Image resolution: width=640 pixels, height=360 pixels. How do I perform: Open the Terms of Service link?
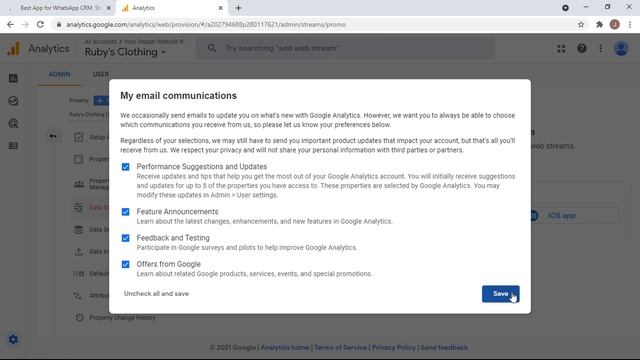340,348
